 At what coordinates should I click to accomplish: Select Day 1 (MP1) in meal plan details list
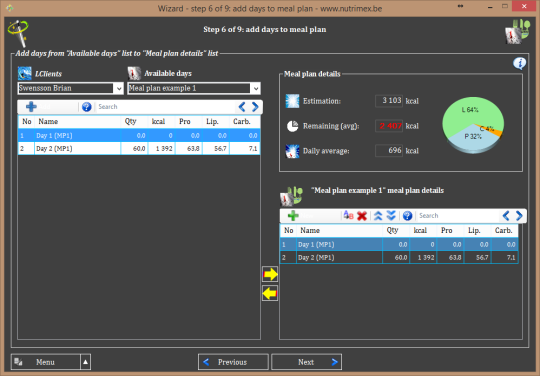click(x=399, y=244)
